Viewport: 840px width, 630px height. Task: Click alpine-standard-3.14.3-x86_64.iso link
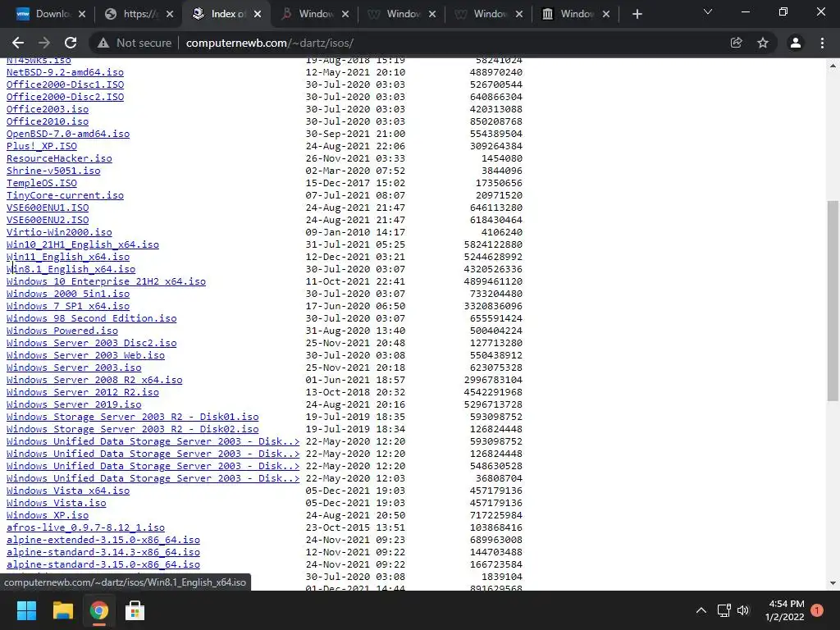tap(103, 553)
